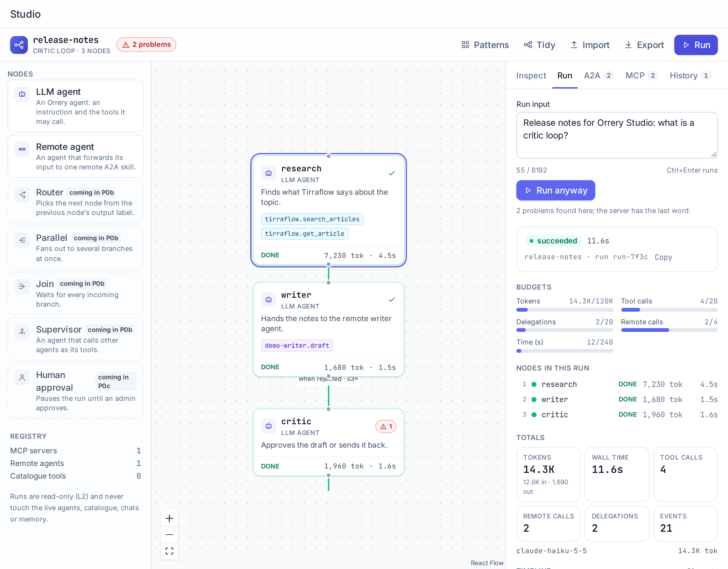Open the 2 problems warning badge

(x=146, y=45)
